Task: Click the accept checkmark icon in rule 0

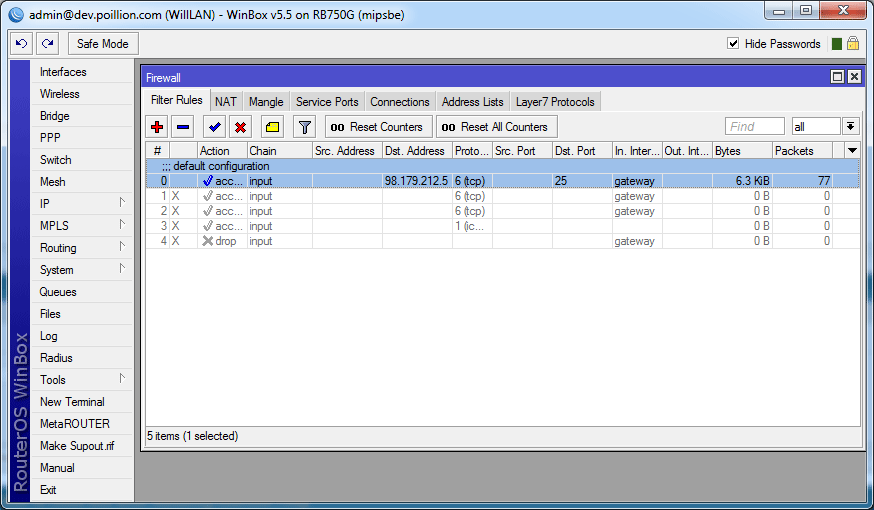Action: click(208, 181)
